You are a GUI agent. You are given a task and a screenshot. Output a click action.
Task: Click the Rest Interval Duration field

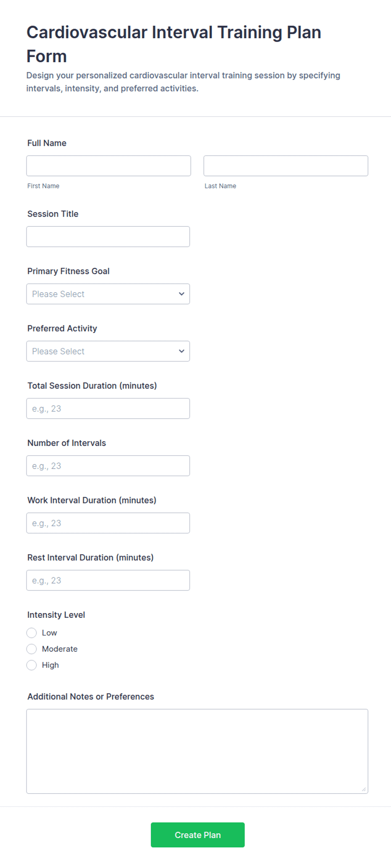pos(108,580)
